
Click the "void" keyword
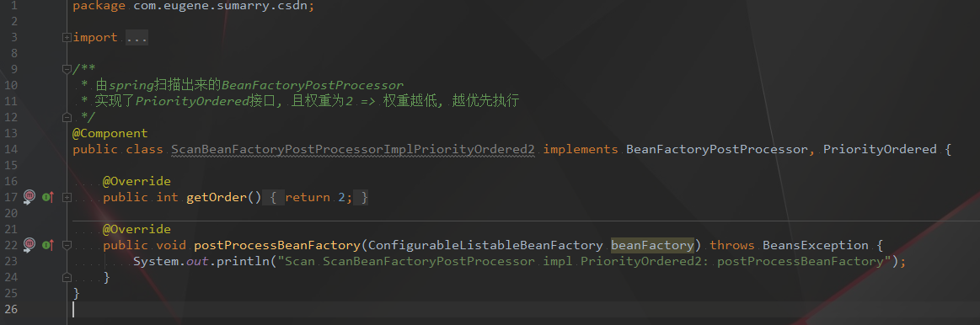pyautogui.click(x=170, y=245)
